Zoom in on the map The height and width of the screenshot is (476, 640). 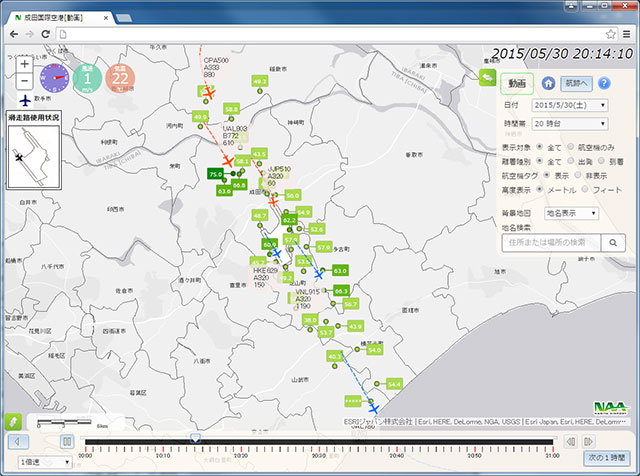(x=24, y=64)
